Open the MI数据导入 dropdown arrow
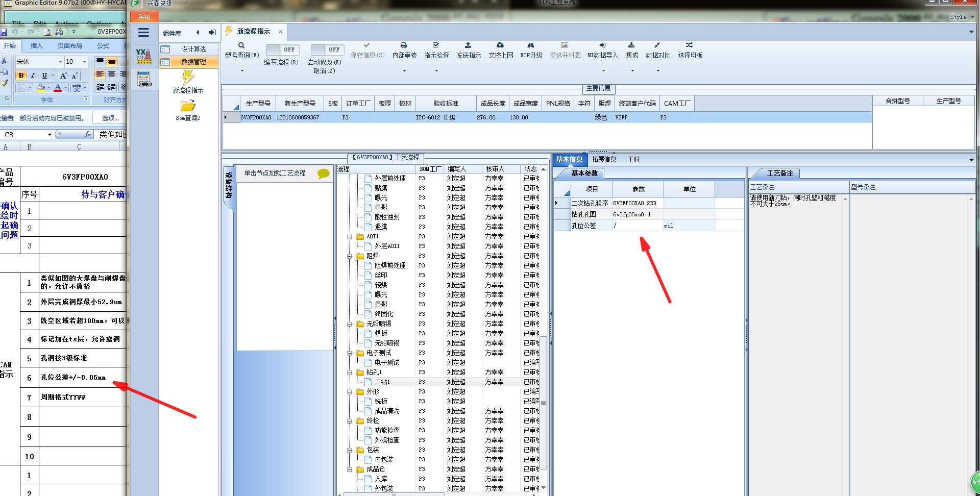980x496 pixels. (603, 70)
